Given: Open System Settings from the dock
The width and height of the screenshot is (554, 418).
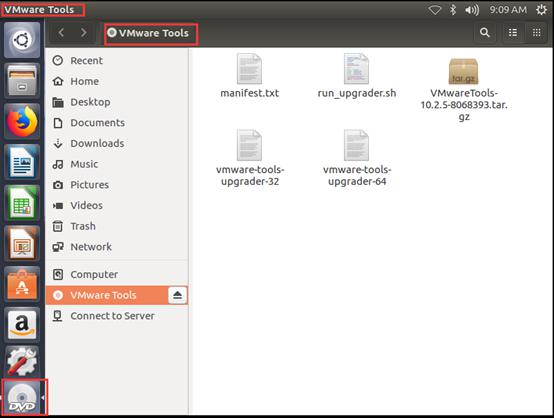Looking at the screenshot, I should (x=22, y=361).
